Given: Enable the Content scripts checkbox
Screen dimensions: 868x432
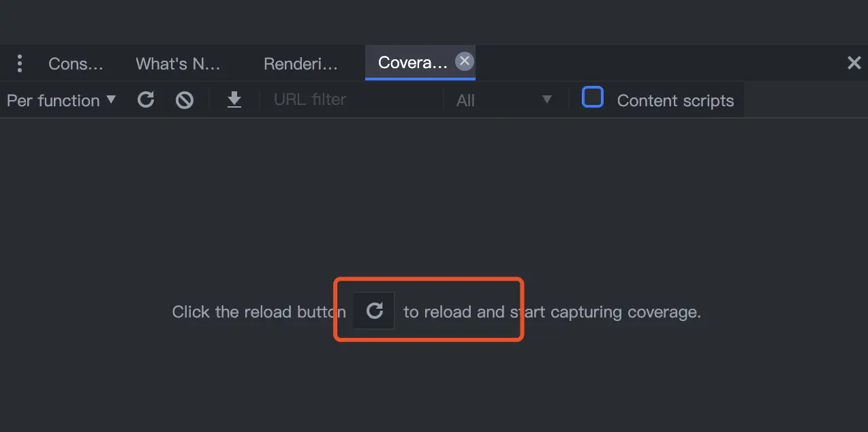Looking at the screenshot, I should click(593, 98).
